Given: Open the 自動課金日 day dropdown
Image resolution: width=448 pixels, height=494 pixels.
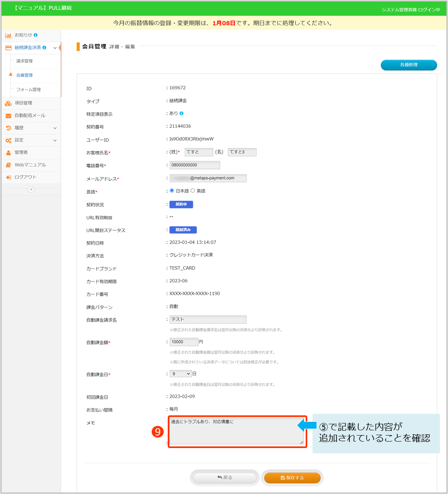Looking at the screenshot, I should point(180,374).
